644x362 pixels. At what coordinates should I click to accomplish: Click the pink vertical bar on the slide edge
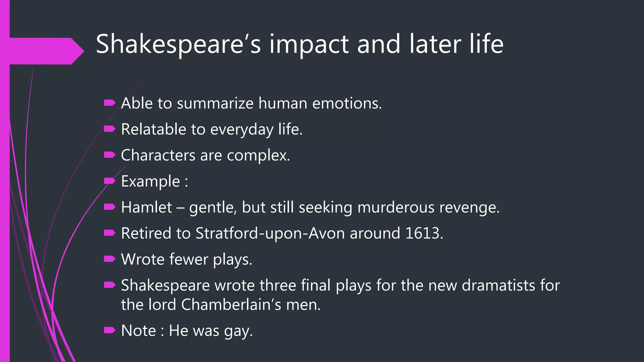pos(5,181)
